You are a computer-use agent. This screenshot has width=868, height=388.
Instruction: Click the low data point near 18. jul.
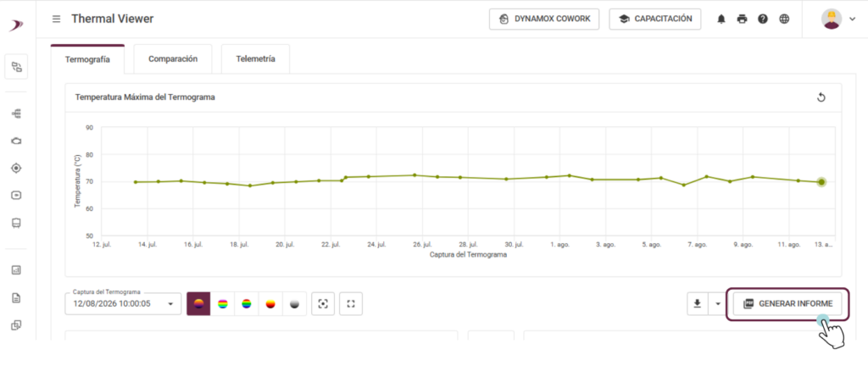pyautogui.click(x=250, y=186)
